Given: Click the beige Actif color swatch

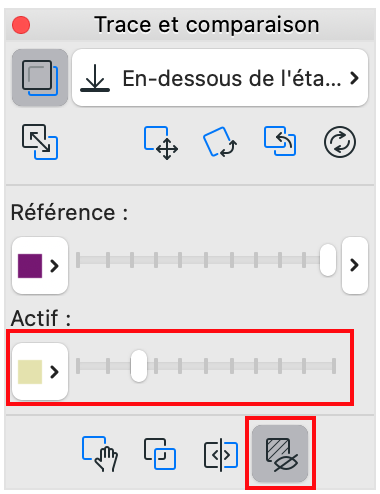Looking at the screenshot, I should 30,372.
